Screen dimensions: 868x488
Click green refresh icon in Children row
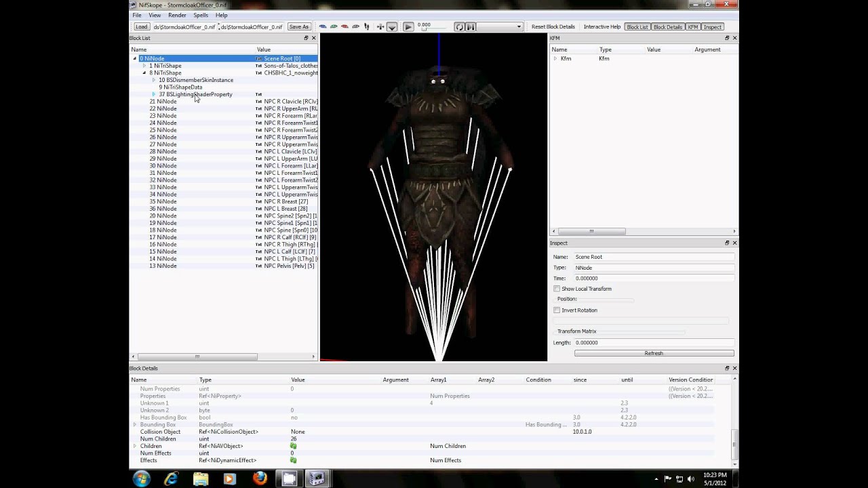coord(294,446)
